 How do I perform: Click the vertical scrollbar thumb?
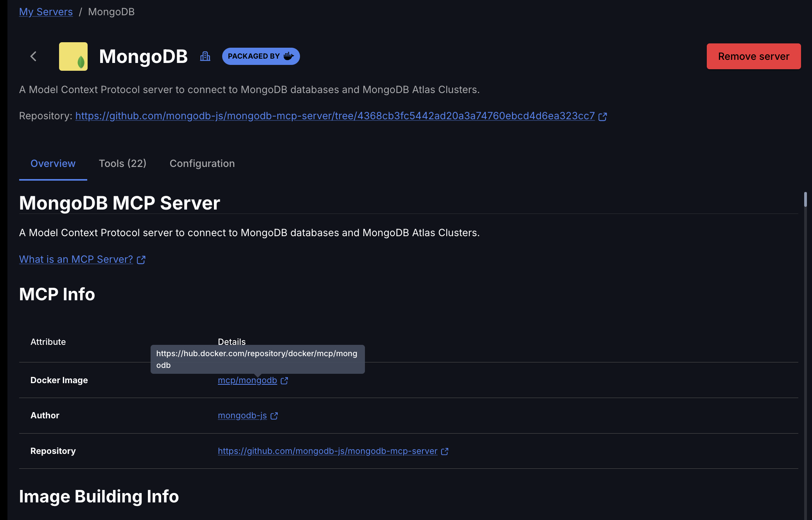pos(805,199)
